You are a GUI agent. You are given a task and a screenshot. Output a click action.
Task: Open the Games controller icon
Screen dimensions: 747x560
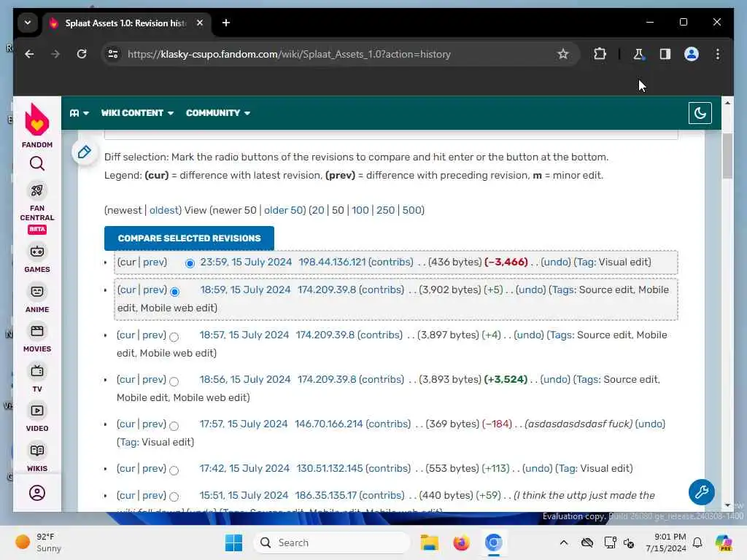point(37,252)
